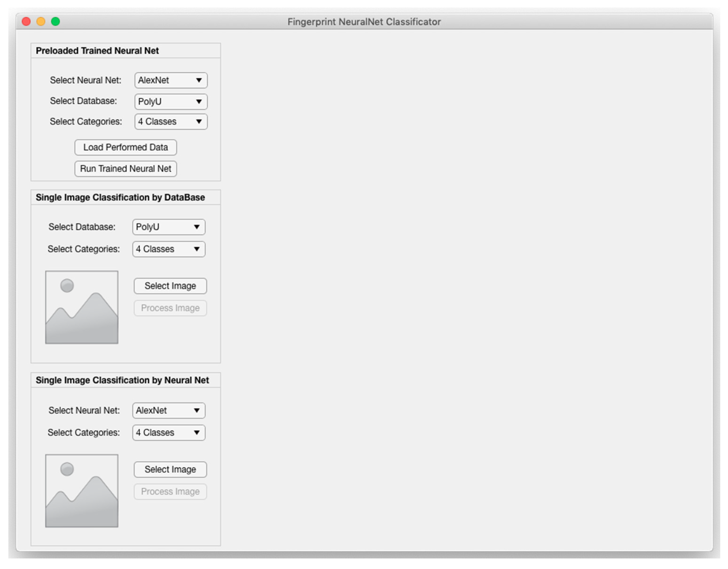Click Load Performed Data button
The height and width of the screenshot is (569, 728).
[125, 147]
